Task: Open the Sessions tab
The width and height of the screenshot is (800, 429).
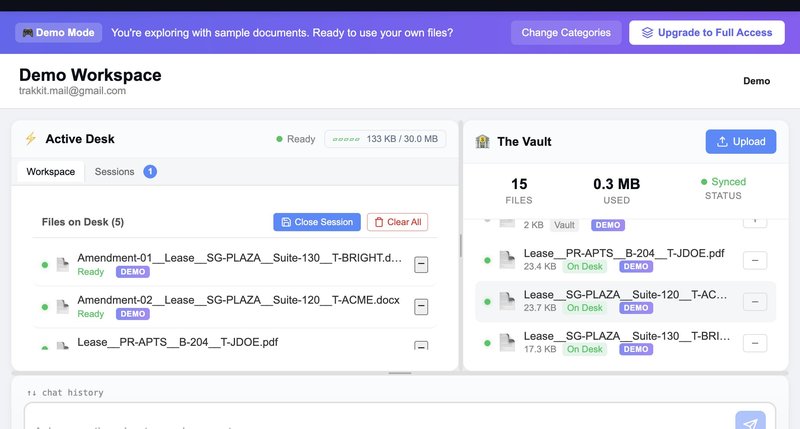Action: (x=114, y=172)
